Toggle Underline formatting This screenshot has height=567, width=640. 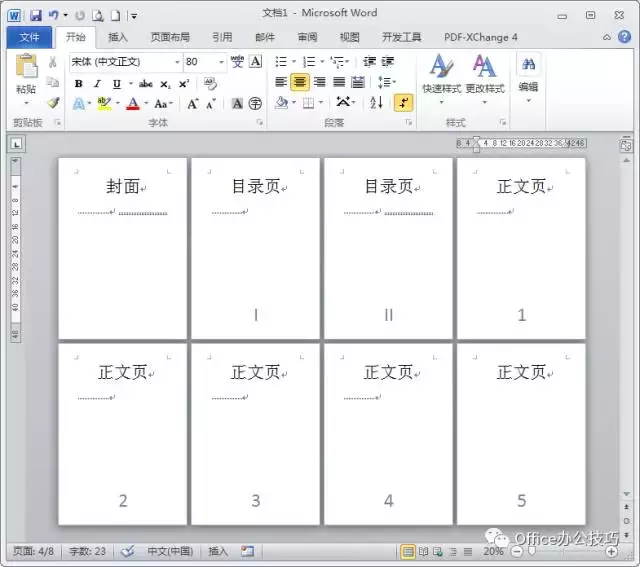pyautogui.click(x=117, y=84)
